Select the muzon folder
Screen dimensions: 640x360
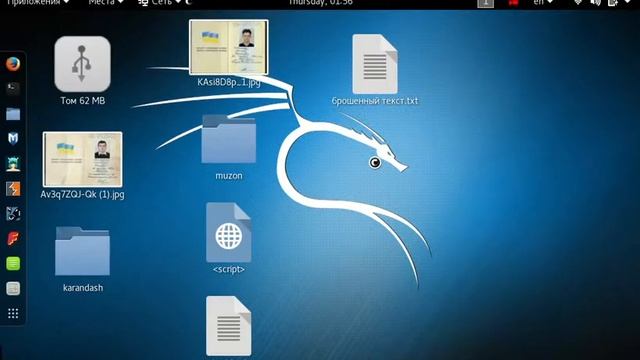(x=229, y=139)
